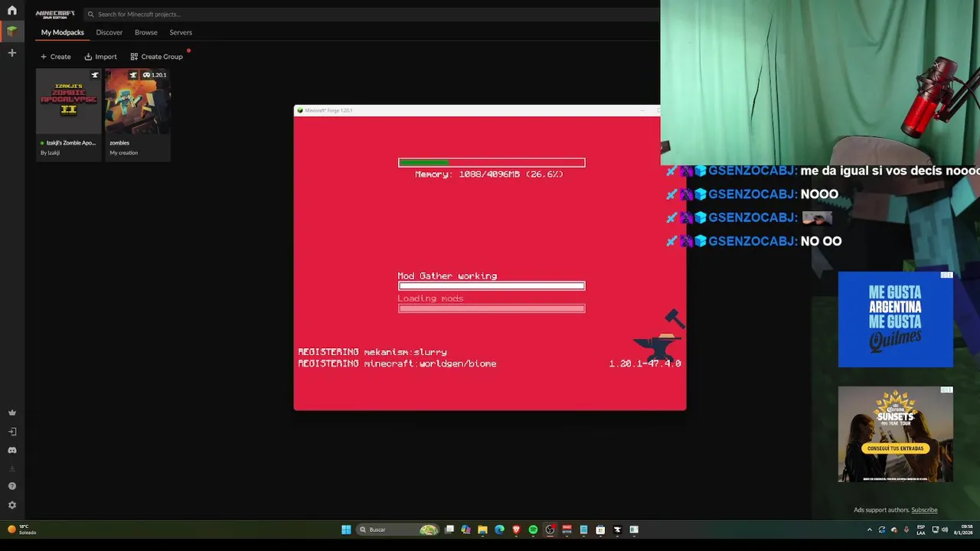Image resolution: width=980 pixels, height=551 pixels.
Task: Switch to OBS Studio in the taskbar
Action: click(x=550, y=530)
